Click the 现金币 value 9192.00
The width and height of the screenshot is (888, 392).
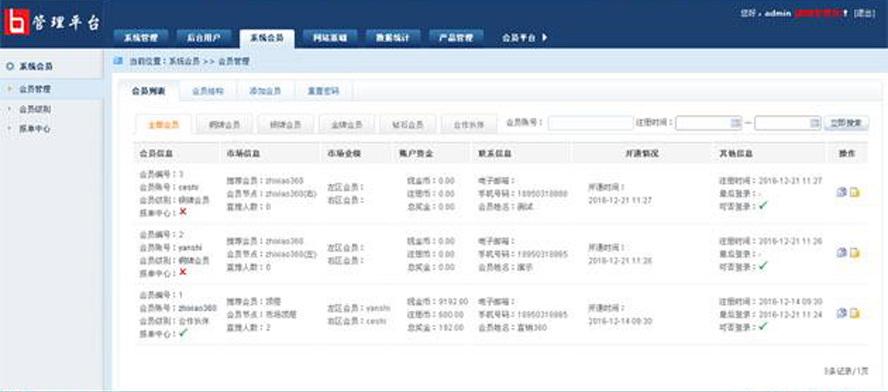coord(453,301)
